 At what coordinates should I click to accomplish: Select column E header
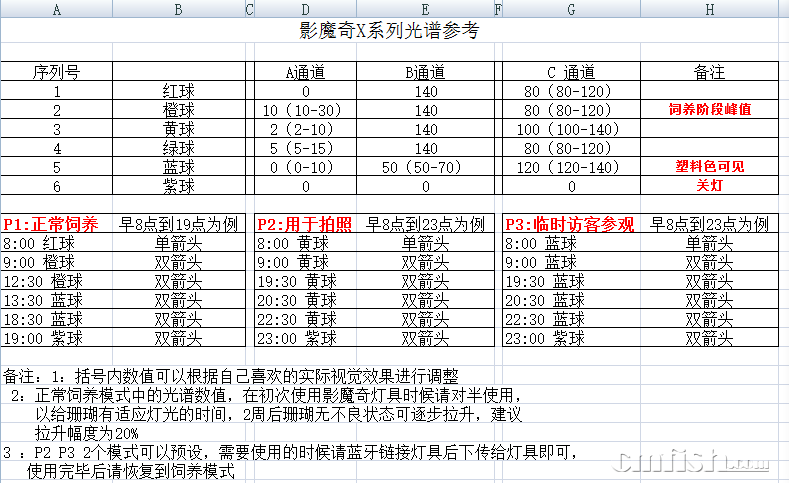coord(424,9)
